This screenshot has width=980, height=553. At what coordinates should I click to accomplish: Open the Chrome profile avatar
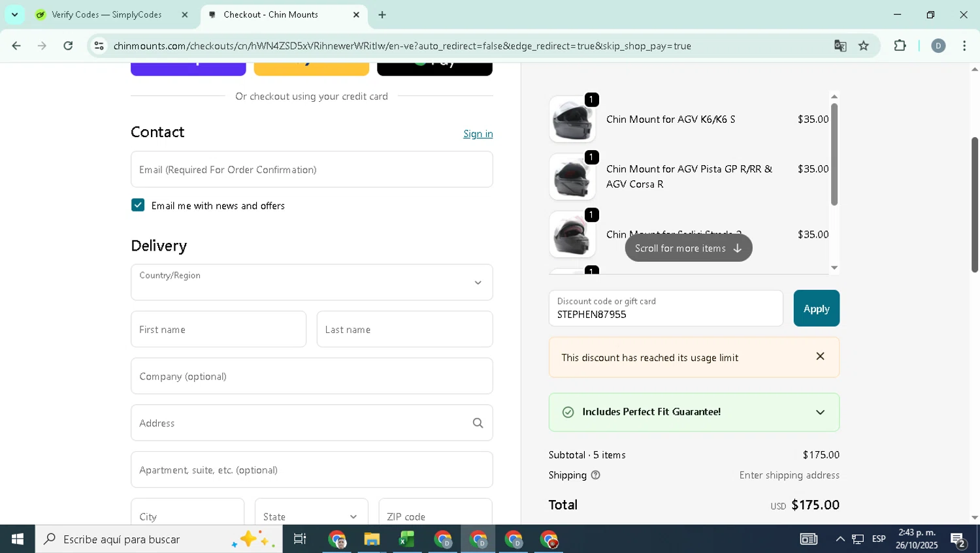[938, 46]
